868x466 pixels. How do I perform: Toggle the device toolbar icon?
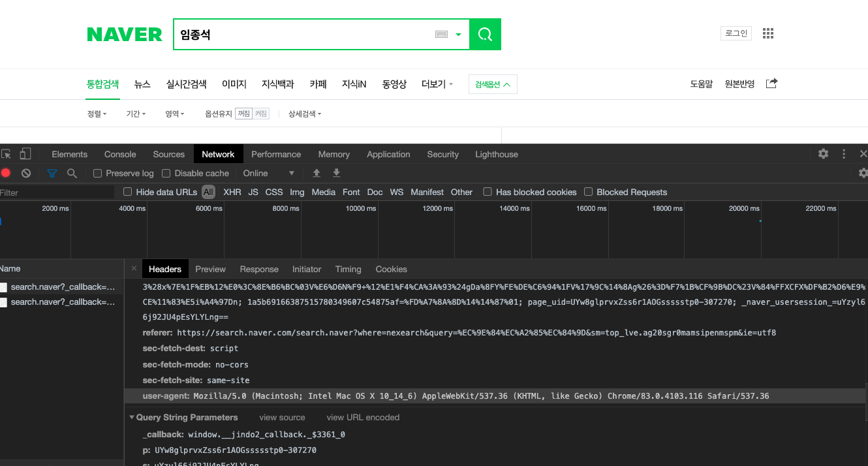coord(25,154)
